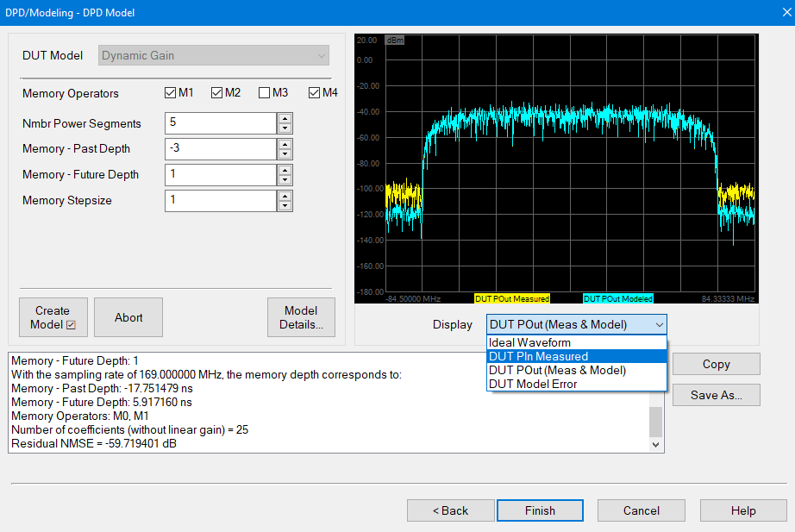The height and width of the screenshot is (532, 795).
Task: Decrement the Memory Stepsize spinner
Action: pyautogui.click(x=285, y=206)
